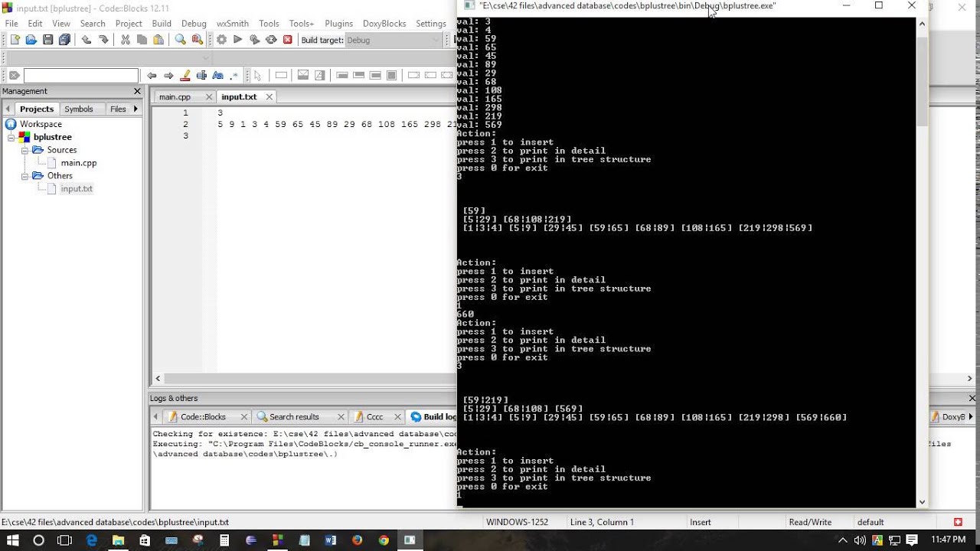Viewport: 980px width, 551px height.
Task: Click the Run play icon
Action: coord(238,40)
